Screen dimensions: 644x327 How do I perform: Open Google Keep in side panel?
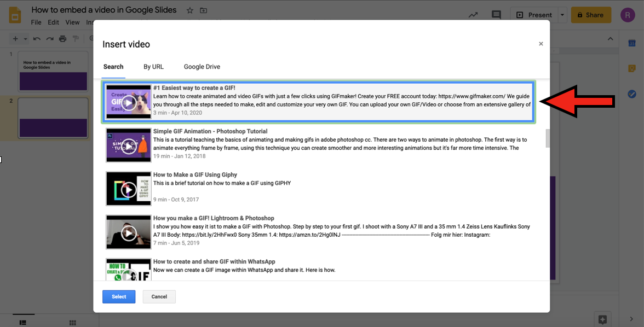tap(631, 69)
